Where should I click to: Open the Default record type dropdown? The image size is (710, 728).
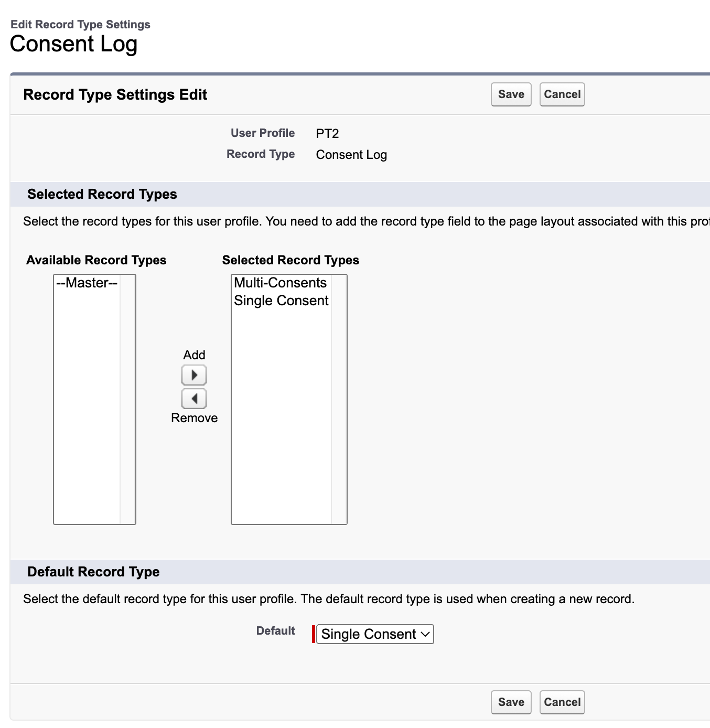(x=375, y=634)
